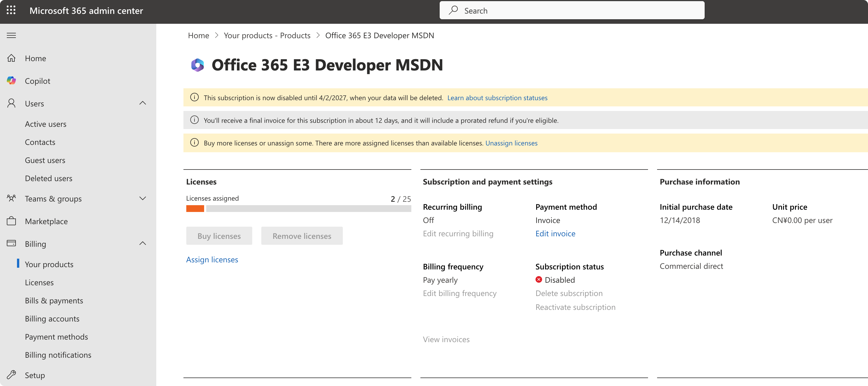The image size is (868, 386).
Task: Click the search magnifier icon
Action: (x=453, y=10)
